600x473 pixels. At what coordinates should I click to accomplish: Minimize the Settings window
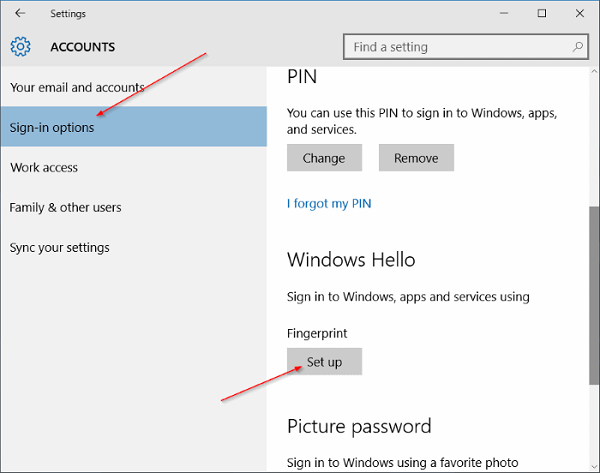pyautogui.click(x=496, y=13)
